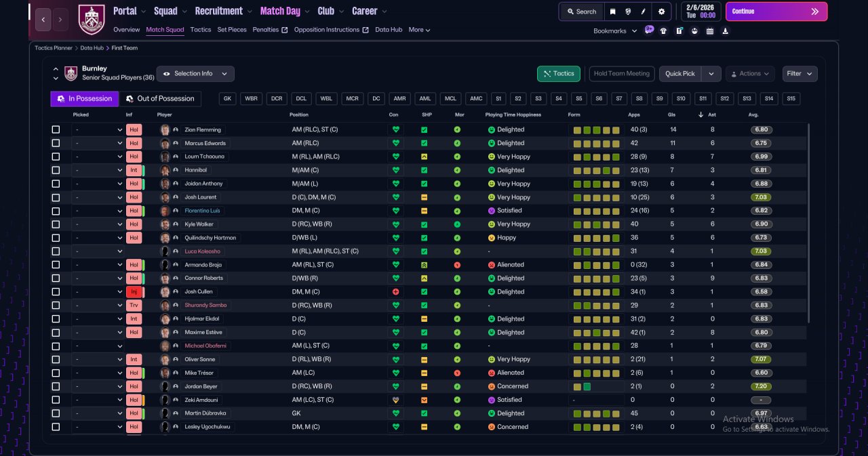The height and width of the screenshot is (456, 868).
Task: Click Josh Laurent's form color bar
Action: (x=597, y=197)
